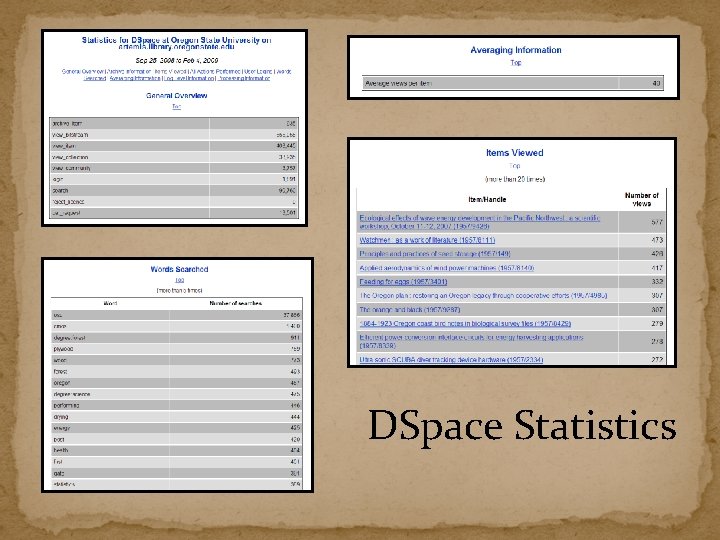Click the search row in General Overview
The height and width of the screenshot is (540, 720).
tap(174, 191)
